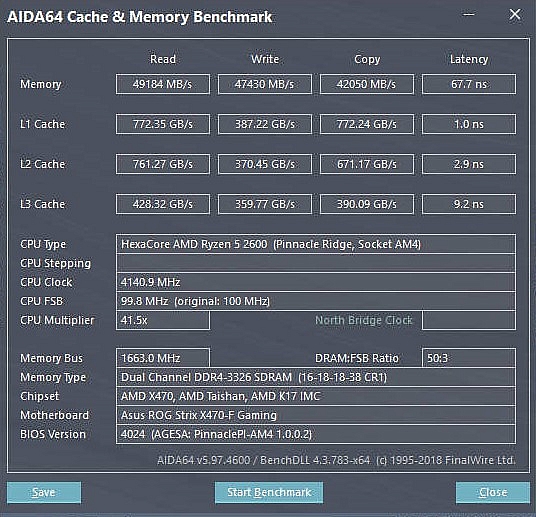Screen dimensions: 536x517
Task: Click CPU FSB field 99.8 MHz
Action: (x=316, y=301)
